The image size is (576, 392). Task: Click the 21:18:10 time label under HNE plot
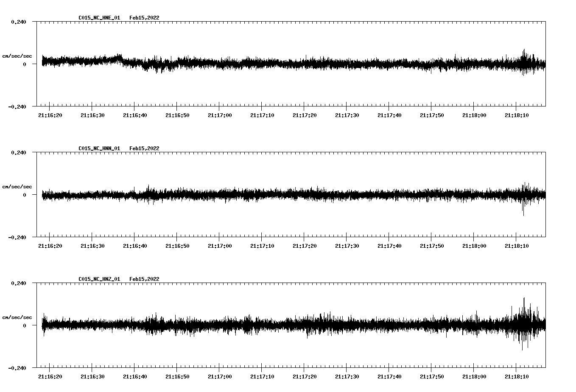click(x=517, y=115)
